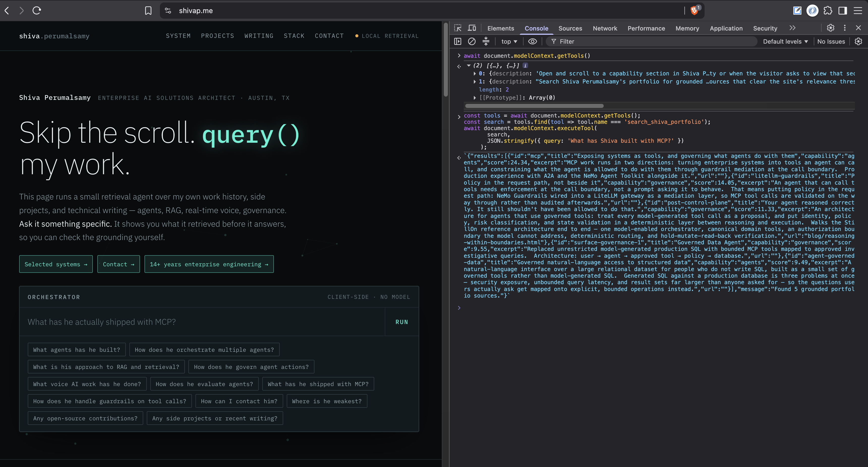The image size is (868, 467).
Task: Expand array item 0 description
Action: point(475,73)
